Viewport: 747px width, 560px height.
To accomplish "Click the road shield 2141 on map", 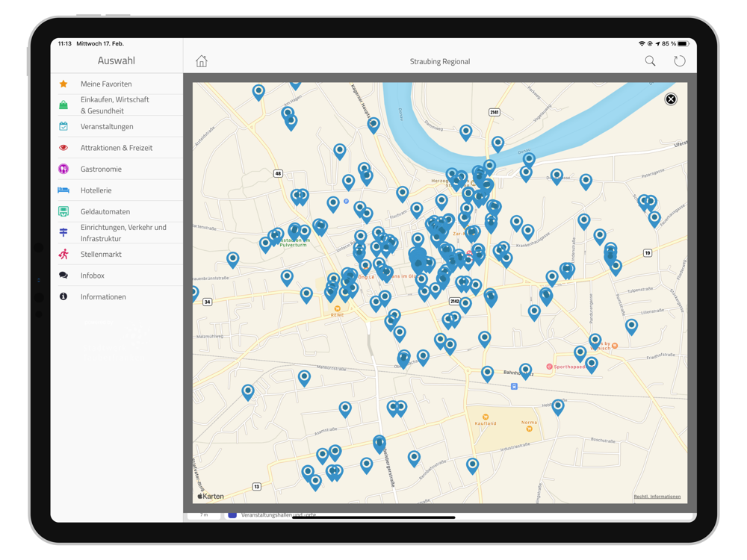I will 495,113.
